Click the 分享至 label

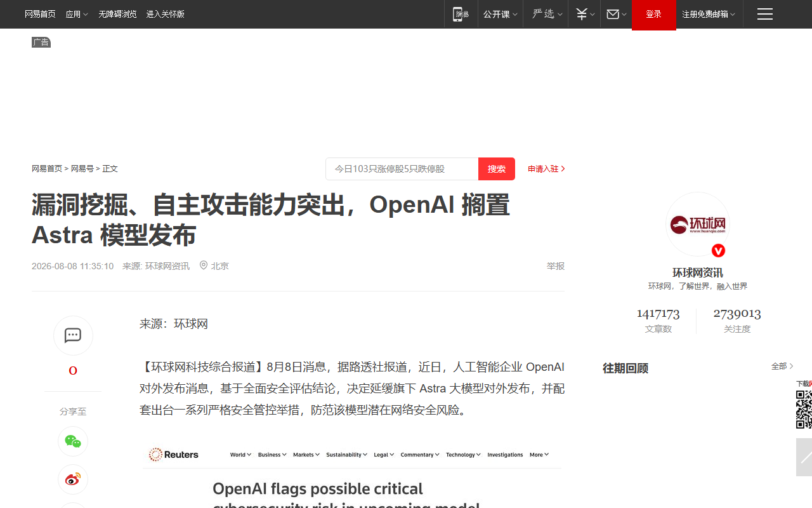[73, 411]
